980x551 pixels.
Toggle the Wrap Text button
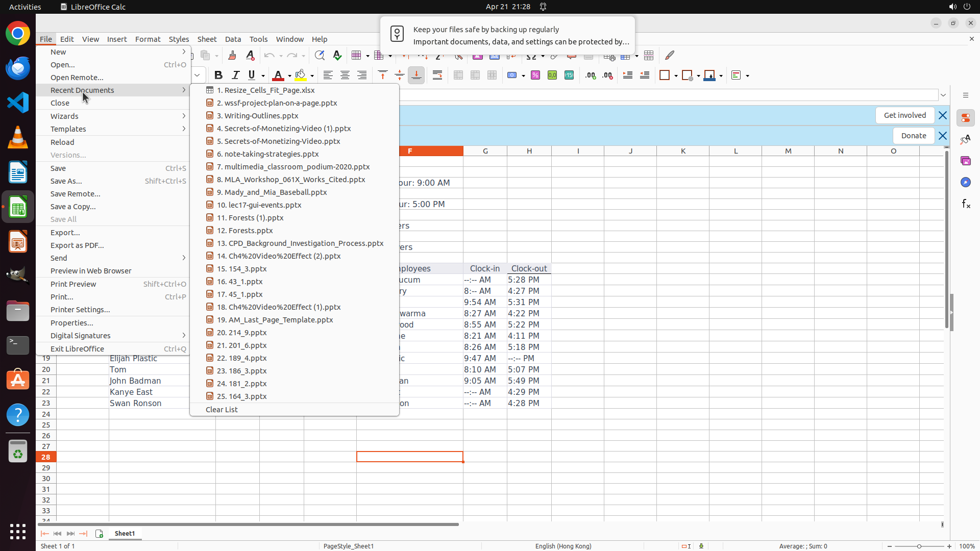coord(437,76)
